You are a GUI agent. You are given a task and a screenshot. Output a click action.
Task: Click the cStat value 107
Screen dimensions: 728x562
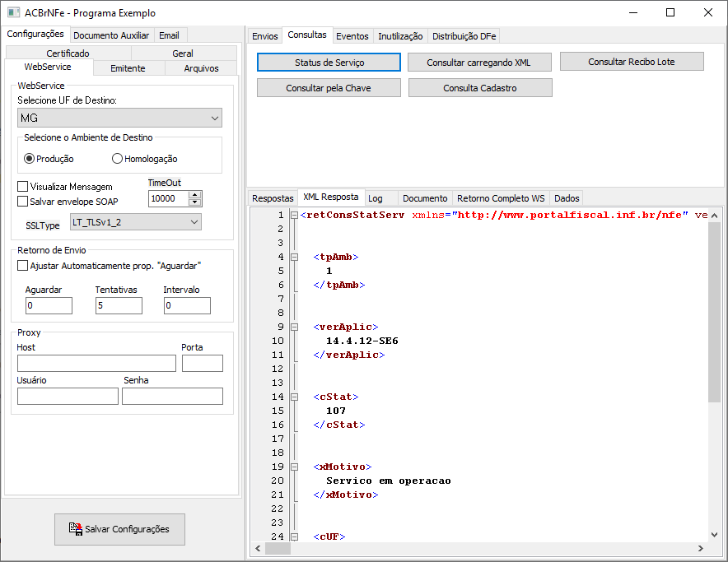[x=336, y=411]
